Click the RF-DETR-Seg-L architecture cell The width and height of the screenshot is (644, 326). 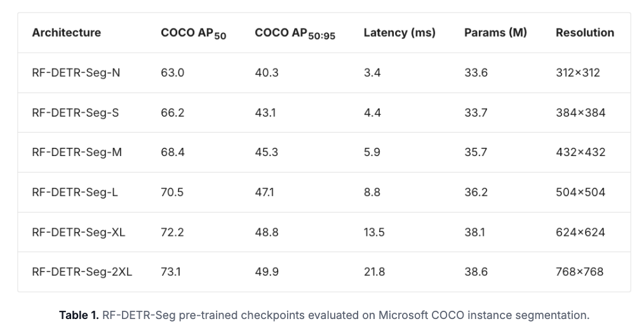(x=75, y=192)
